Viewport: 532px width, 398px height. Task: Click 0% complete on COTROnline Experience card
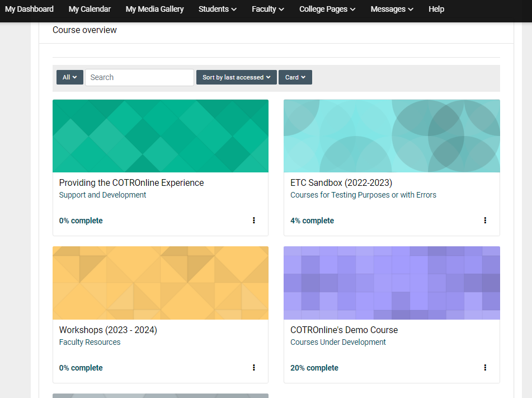click(81, 221)
